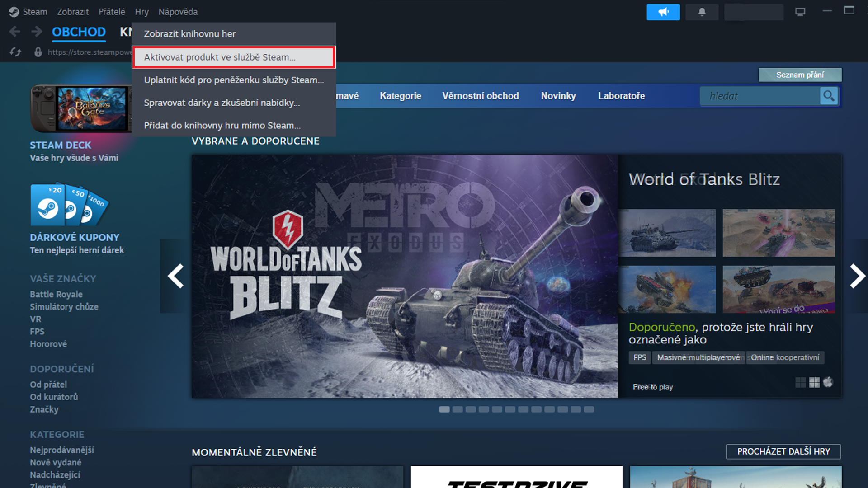Click the Windows platform icon
The height and width of the screenshot is (488, 868).
pyautogui.click(x=814, y=382)
